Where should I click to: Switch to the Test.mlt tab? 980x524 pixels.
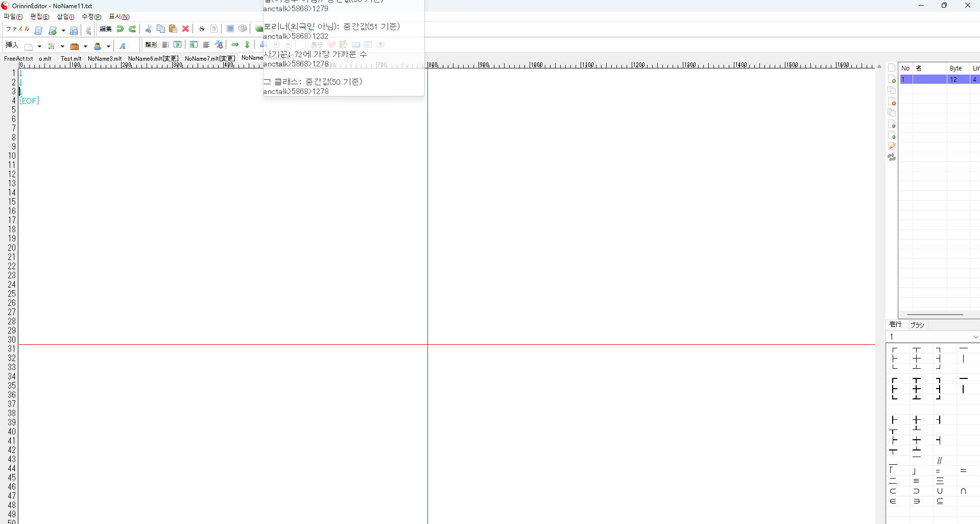click(x=71, y=59)
